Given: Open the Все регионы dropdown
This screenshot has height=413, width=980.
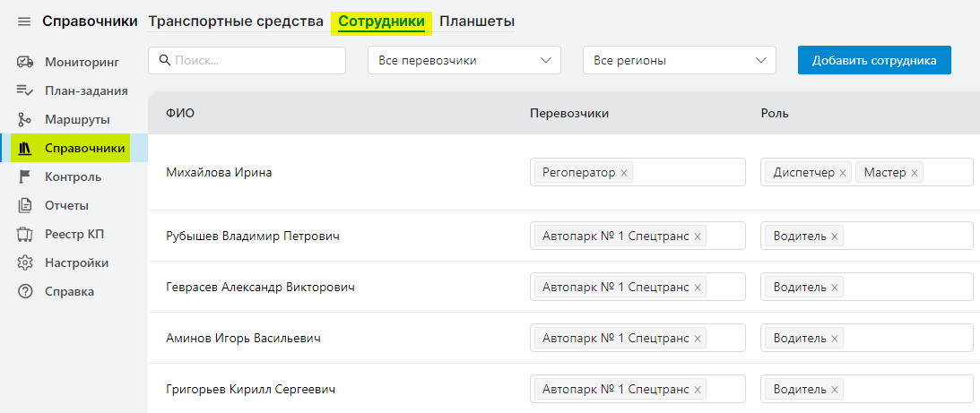Looking at the screenshot, I should pyautogui.click(x=679, y=60).
